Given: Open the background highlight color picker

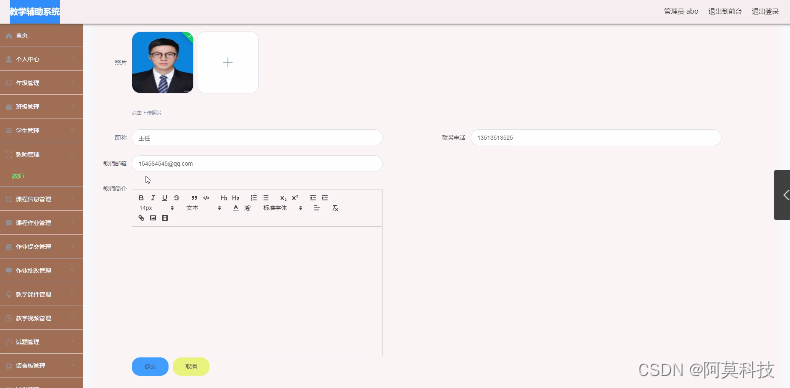Looking at the screenshot, I should [247, 208].
